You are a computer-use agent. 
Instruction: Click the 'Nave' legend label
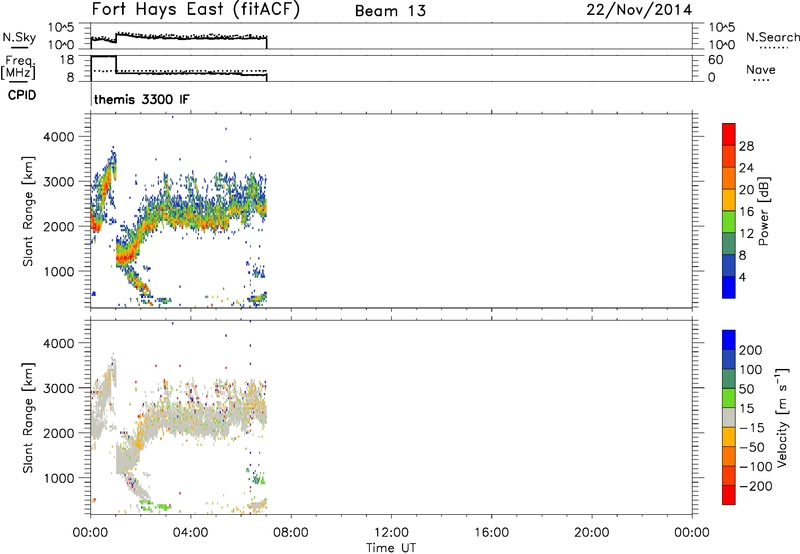pos(761,69)
